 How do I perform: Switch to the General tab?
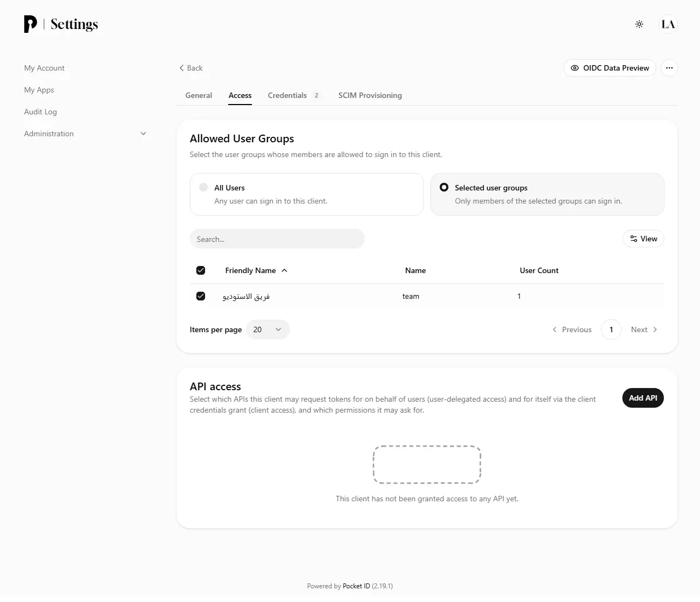click(199, 95)
